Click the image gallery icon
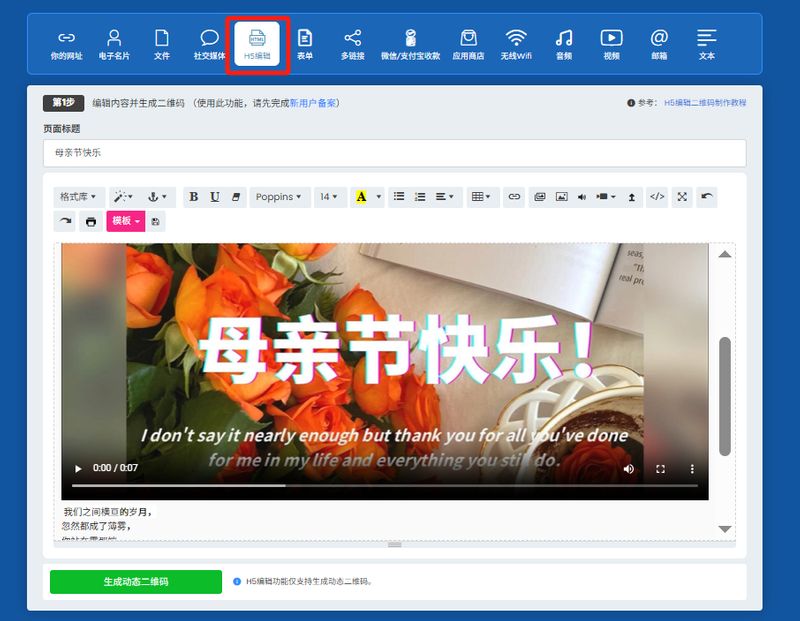The height and width of the screenshot is (621, 800). coord(540,197)
